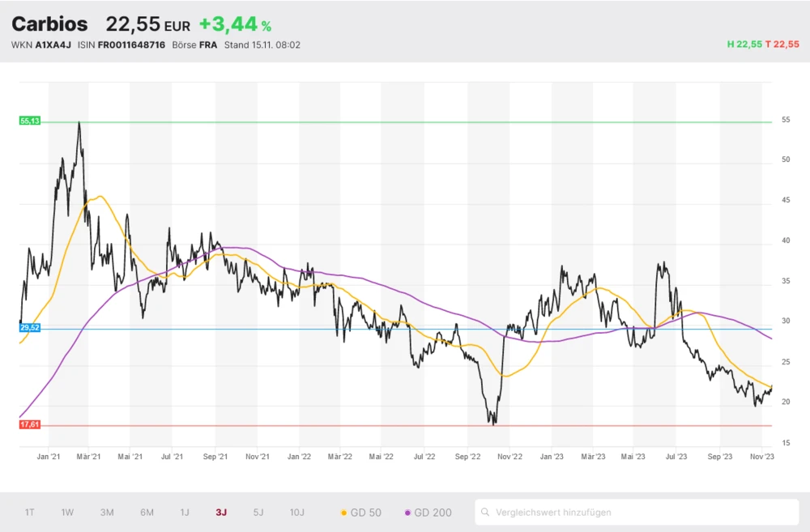Switch chart range to 1T
Viewport: 810px width, 532px height.
point(30,512)
